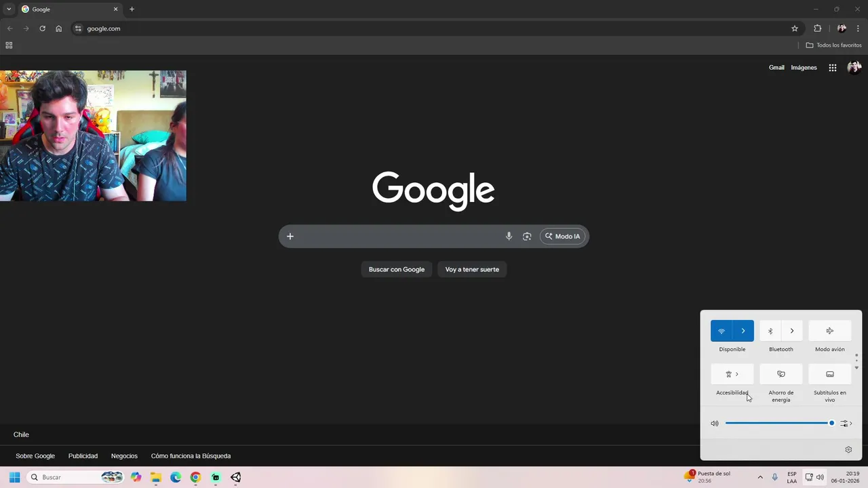Open the Chrome extensions puzzle icon
This screenshot has height=488, width=868.
817,28
